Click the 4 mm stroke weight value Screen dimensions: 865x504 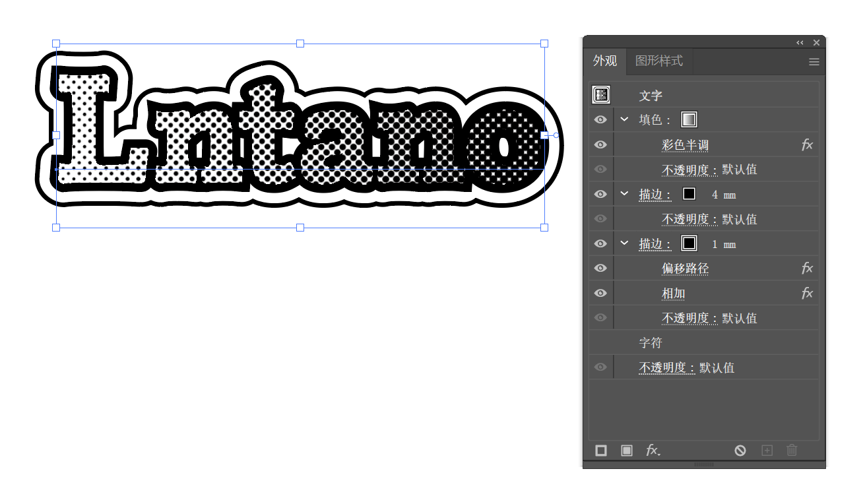[x=724, y=195]
